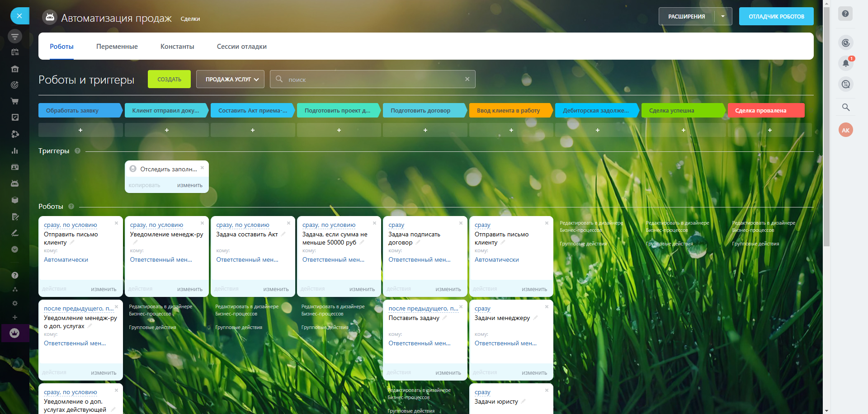This screenshot has width=868, height=414.
Task: Switch to the Константы tab
Action: [177, 47]
